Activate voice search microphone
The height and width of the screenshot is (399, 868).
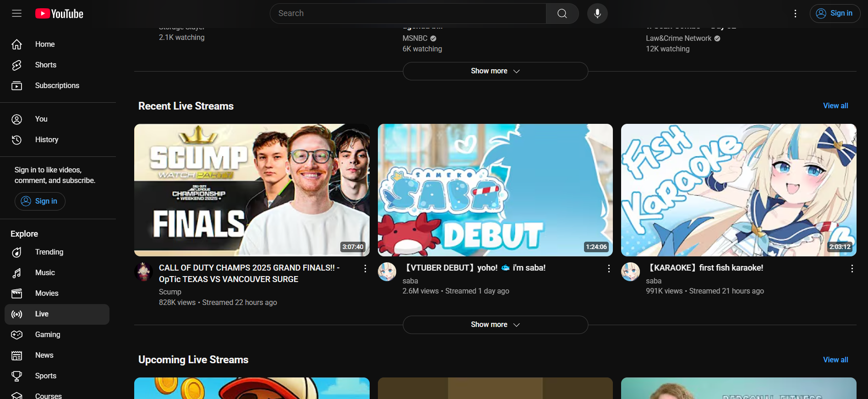(597, 13)
